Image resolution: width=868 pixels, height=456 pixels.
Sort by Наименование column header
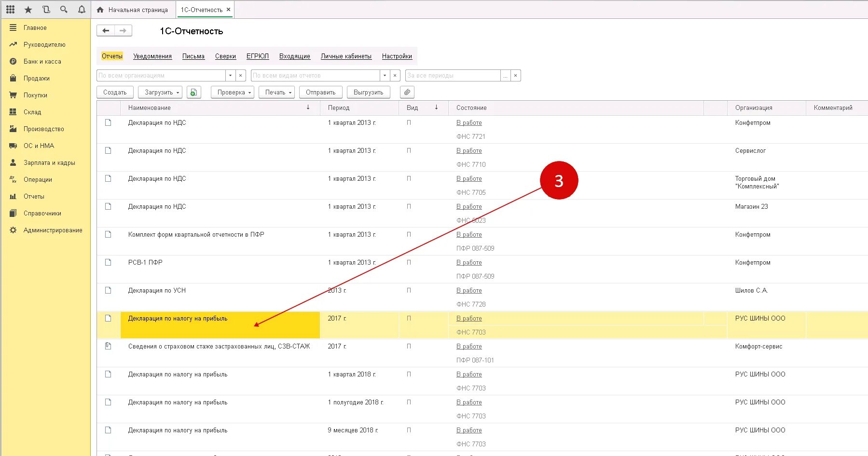coord(220,107)
